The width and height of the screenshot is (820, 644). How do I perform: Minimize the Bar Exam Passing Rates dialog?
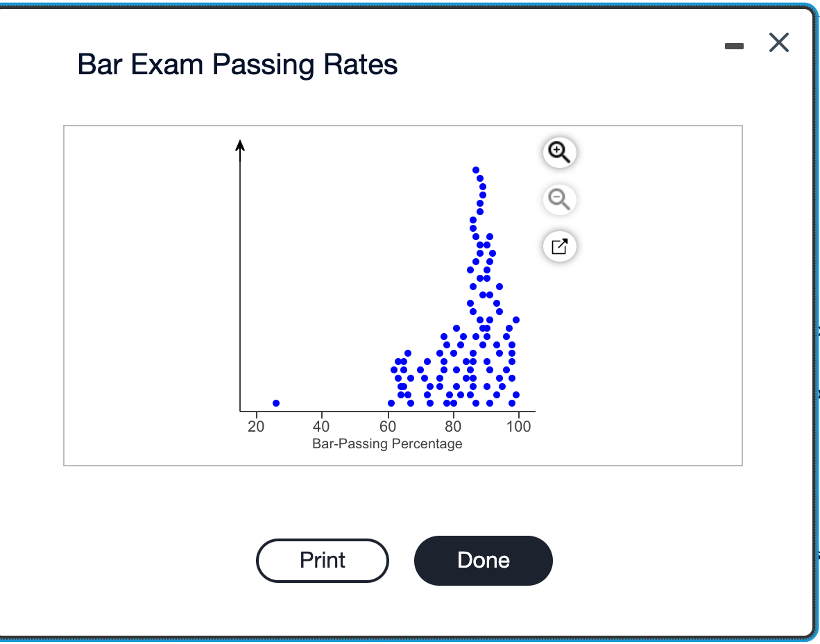[x=734, y=46]
